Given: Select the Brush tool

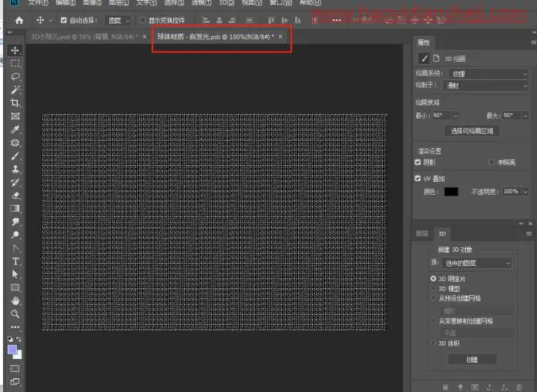Looking at the screenshot, I should click(x=15, y=156).
